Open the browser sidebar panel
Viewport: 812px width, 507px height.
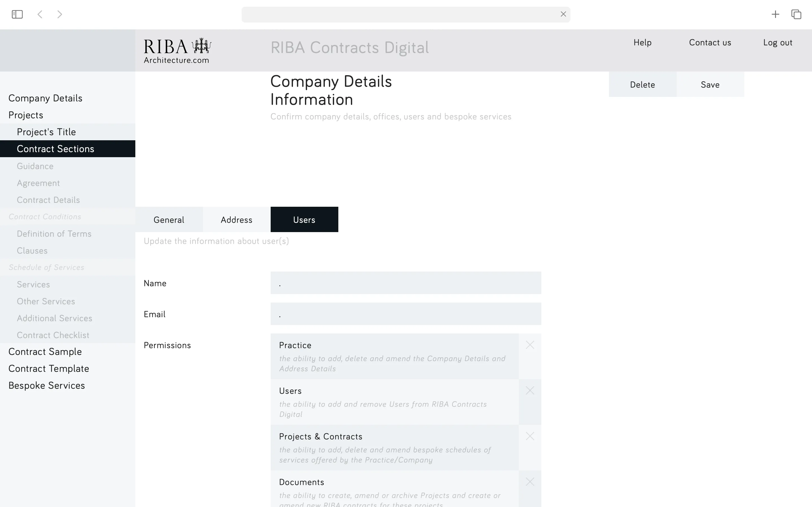(17, 14)
